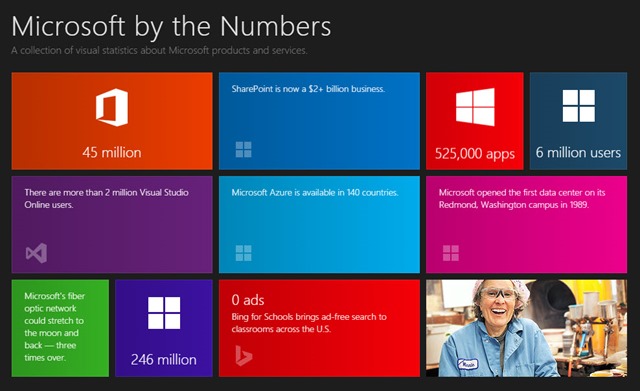Click the Windows logo on 6 million users tile
Image resolution: width=640 pixels, height=391 pixels.
click(578, 106)
